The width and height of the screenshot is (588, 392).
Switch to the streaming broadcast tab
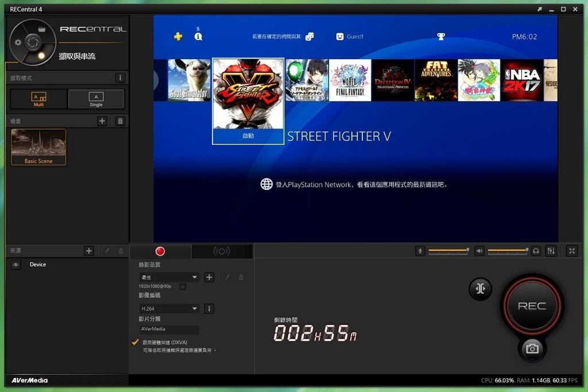point(222,251)
